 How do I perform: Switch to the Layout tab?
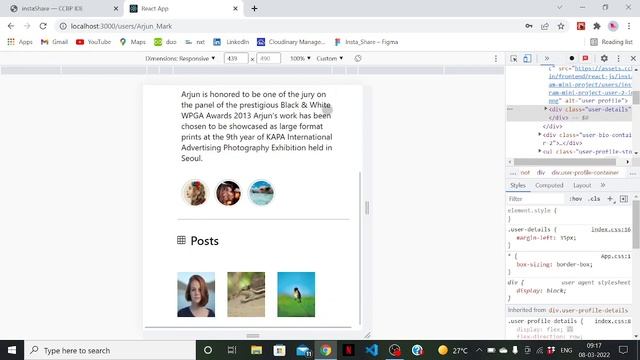(x=582, y=185)
